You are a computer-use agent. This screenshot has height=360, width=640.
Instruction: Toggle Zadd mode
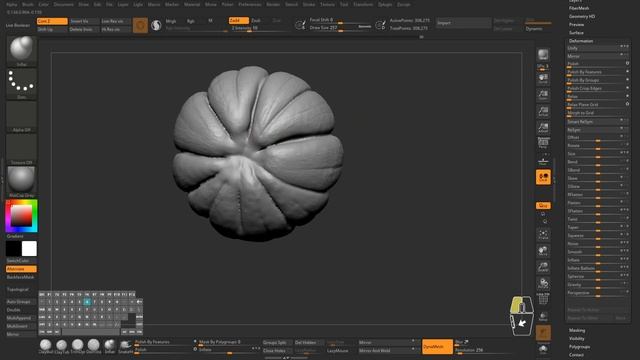pos(238,20)
